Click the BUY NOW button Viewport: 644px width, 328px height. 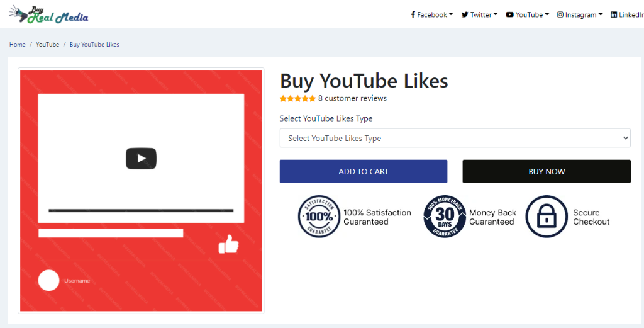pyautogui.click(x=547, y=171)
